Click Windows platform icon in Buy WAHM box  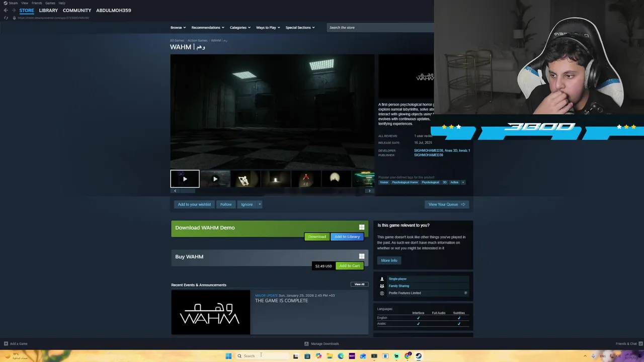pos(362,256)
